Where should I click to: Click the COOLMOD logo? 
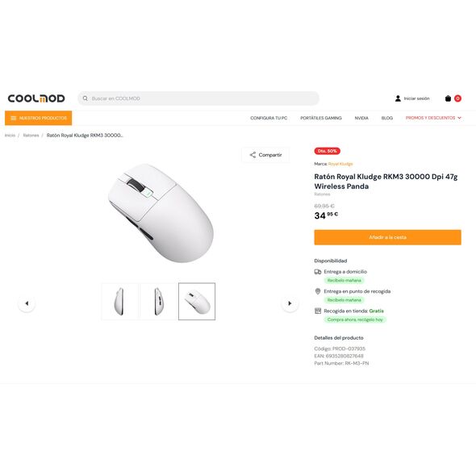(36, 98)
